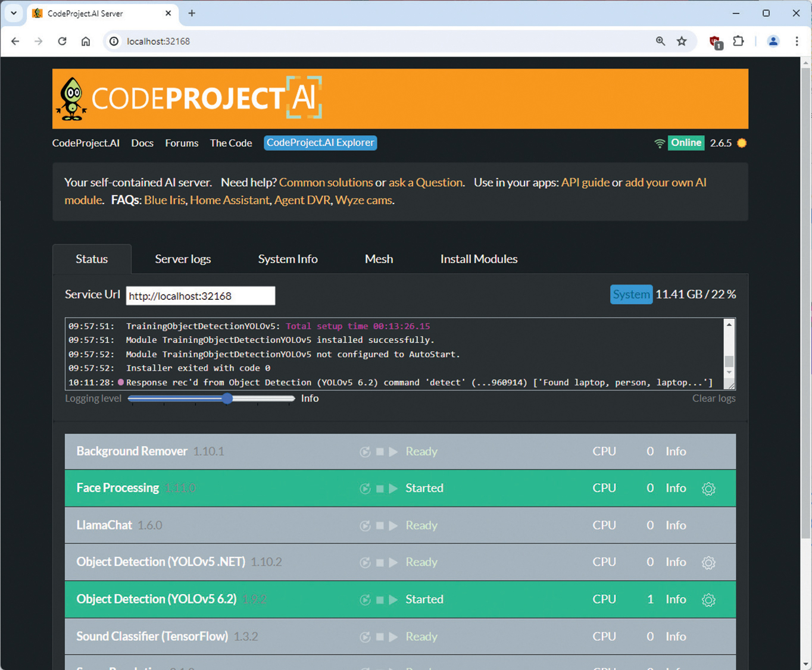Click the Service Url input field

(x=200, y=296)
